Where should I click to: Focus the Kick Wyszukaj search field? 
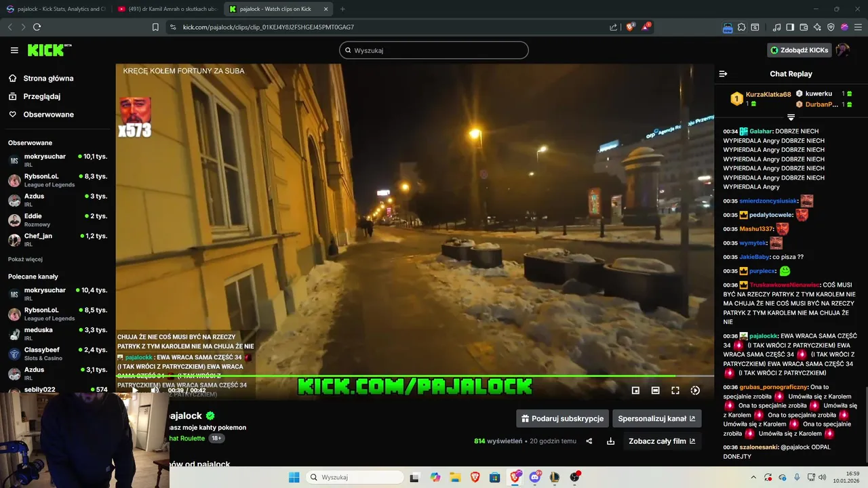434,50
